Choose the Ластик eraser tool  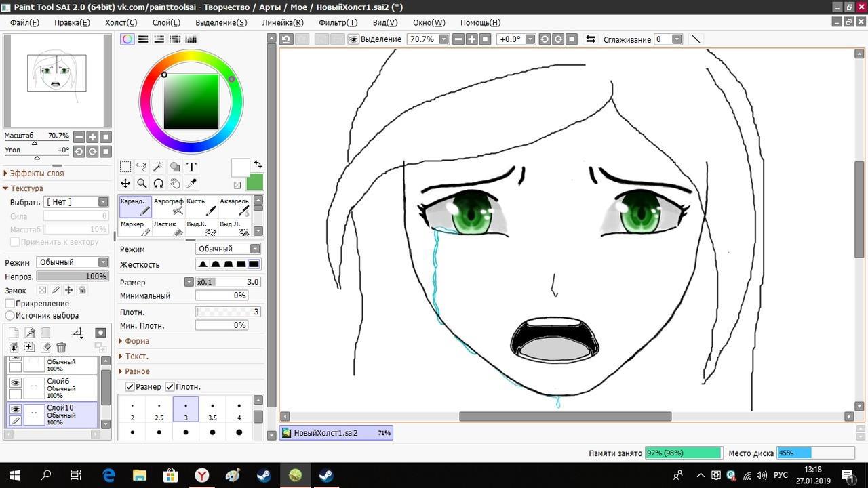pyautogui.click(x=168, y=228)
